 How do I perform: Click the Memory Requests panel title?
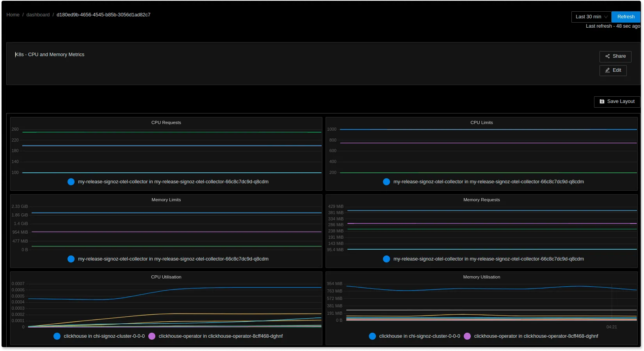pyautogui.click(x=481, y=200)
